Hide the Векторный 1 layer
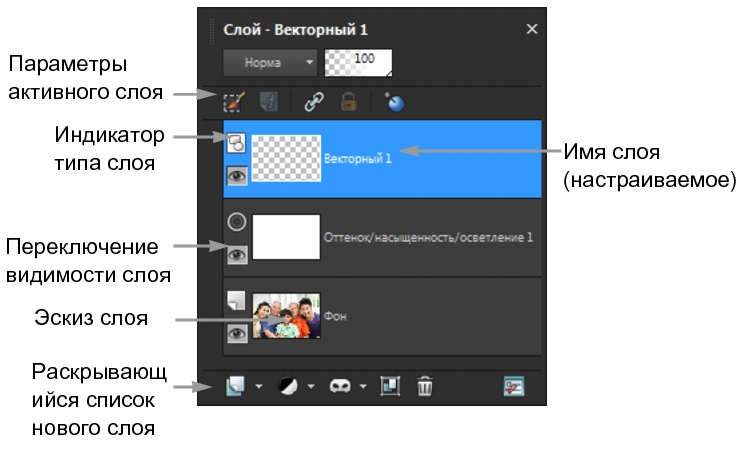740x458 pixels. (237, 177)
